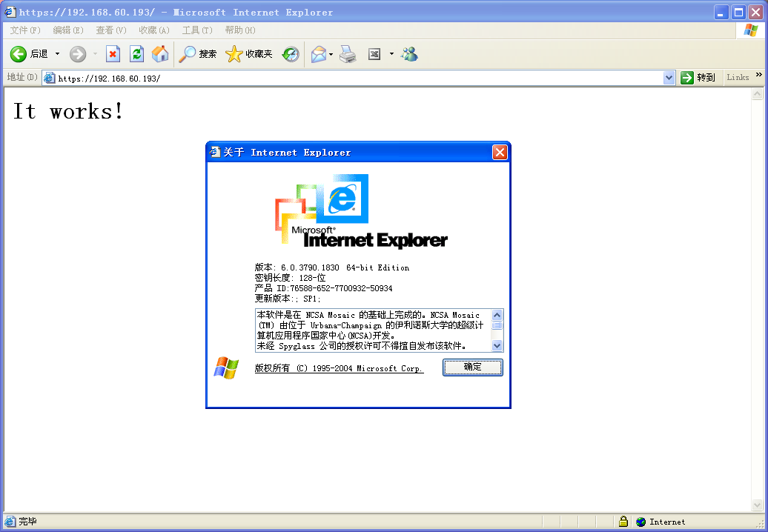Click the version text 6.0.3790.1830

click(310, 267)
